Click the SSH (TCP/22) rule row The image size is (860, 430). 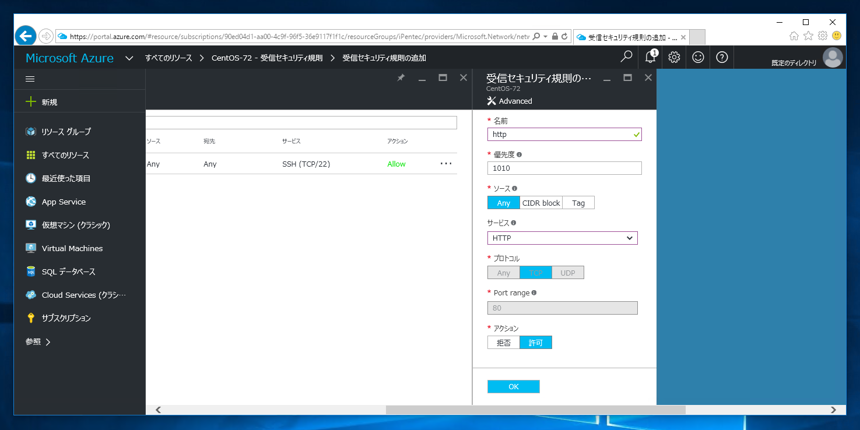[302, 163]
